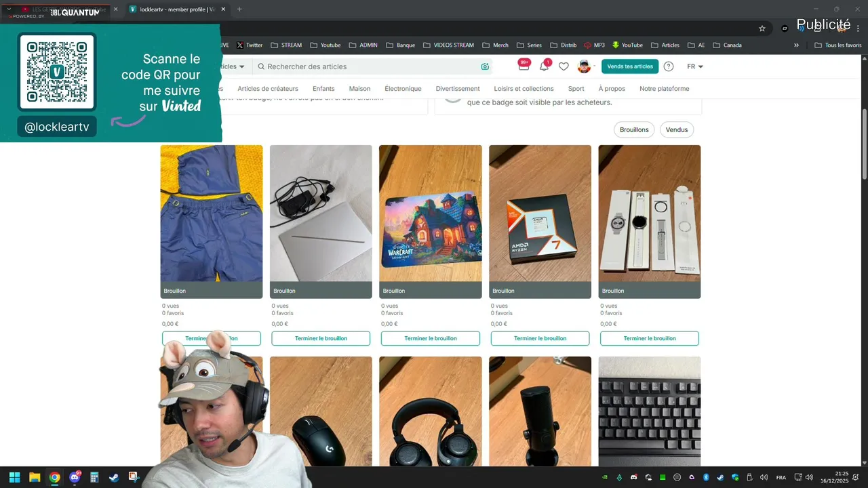The height and width of the screenshot is (488, 868).
Task: Finish the Warcraft mousepad draft
Action: (x=430, y=338)
